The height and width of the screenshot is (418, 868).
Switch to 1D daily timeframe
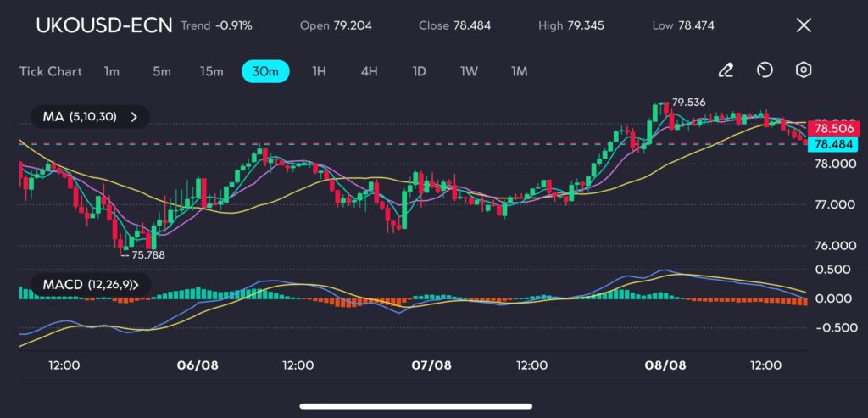click(419, 71)
